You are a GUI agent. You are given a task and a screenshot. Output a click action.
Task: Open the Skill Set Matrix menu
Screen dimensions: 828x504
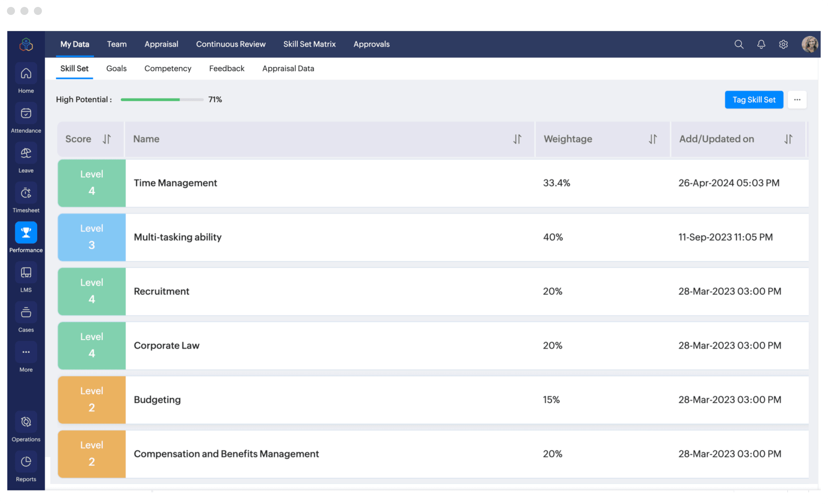tap(309, 44)
